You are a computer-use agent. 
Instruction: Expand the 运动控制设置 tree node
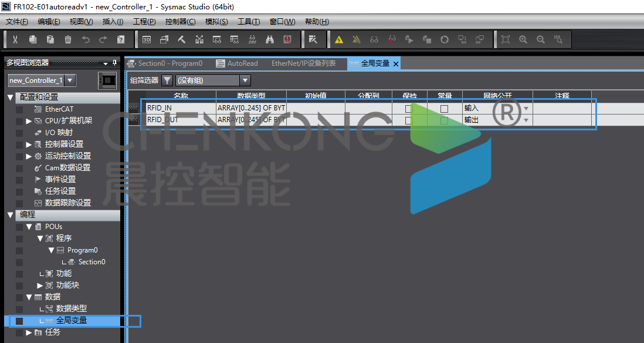(x=29, y=156)
